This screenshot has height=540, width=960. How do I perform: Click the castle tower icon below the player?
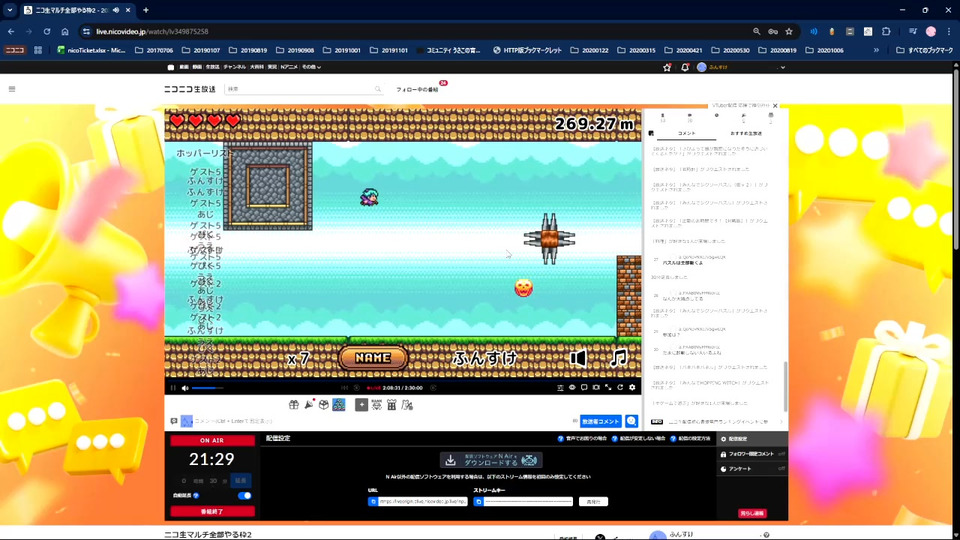click(392, 405)
